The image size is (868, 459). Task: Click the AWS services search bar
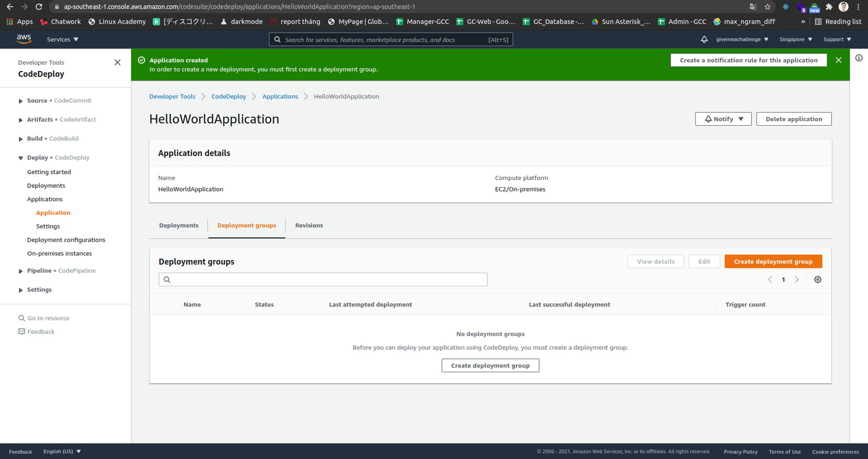tap(391, 39)
